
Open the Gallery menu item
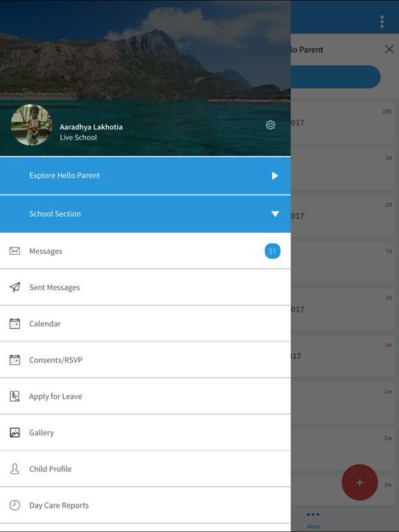click(x=145, y=432)
